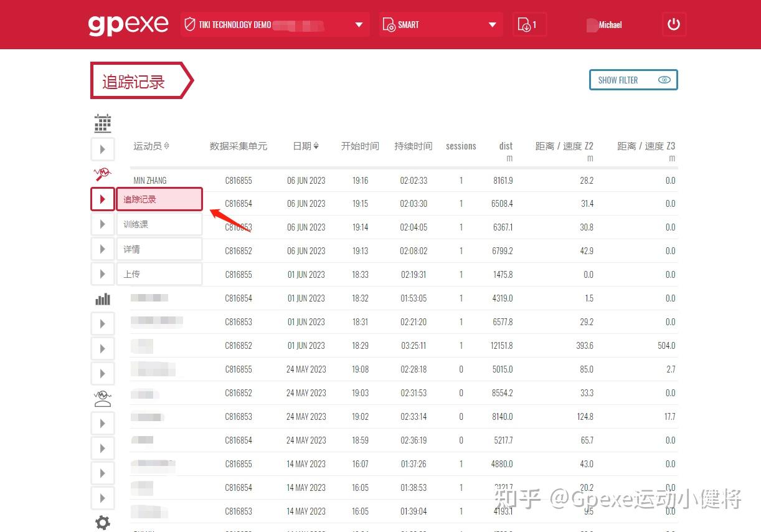Click the gpexe logo
761x532 pixels.
coord(128,24)
